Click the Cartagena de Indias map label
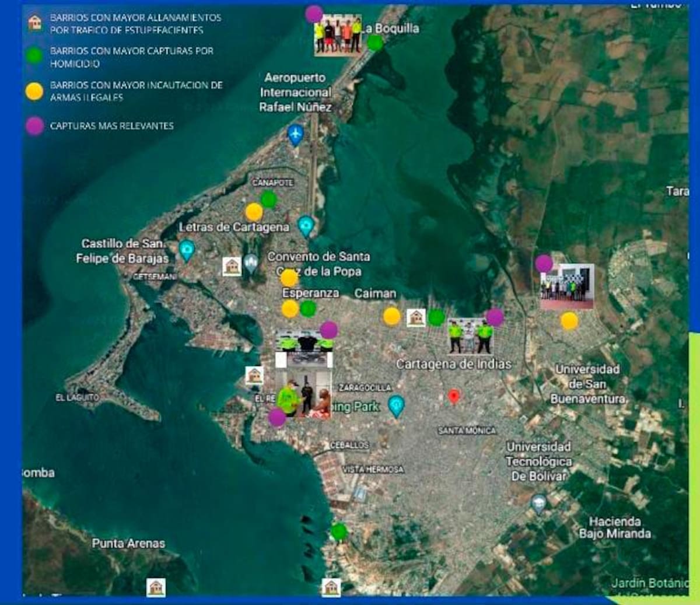The image size is (700, 605). (x=453, y=364)
